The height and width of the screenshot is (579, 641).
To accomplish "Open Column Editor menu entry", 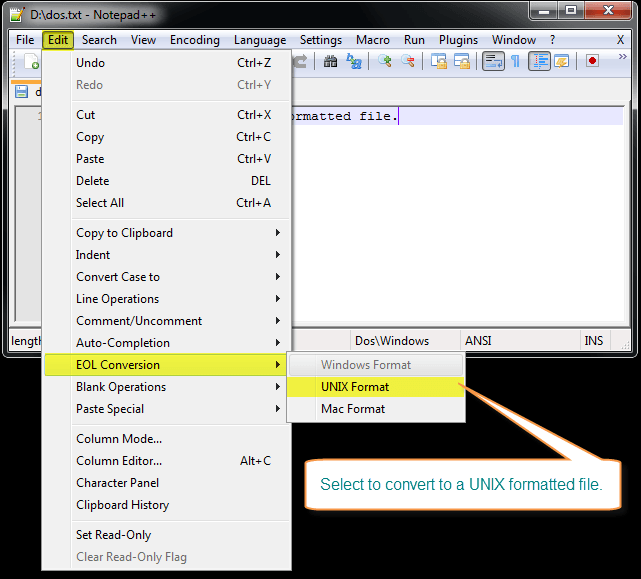I will 168,461.
